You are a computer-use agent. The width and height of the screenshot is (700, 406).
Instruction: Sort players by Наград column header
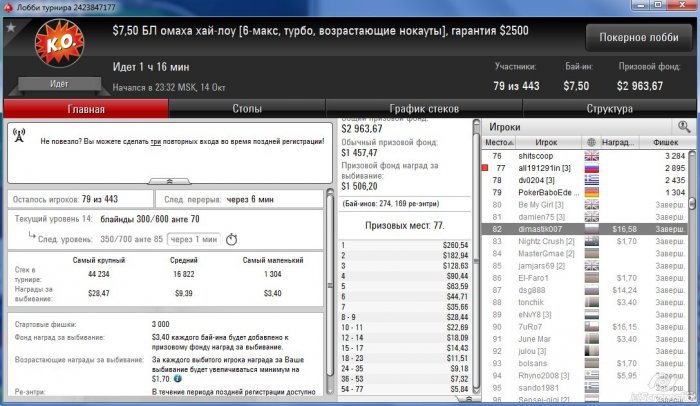tap(620, 142)
